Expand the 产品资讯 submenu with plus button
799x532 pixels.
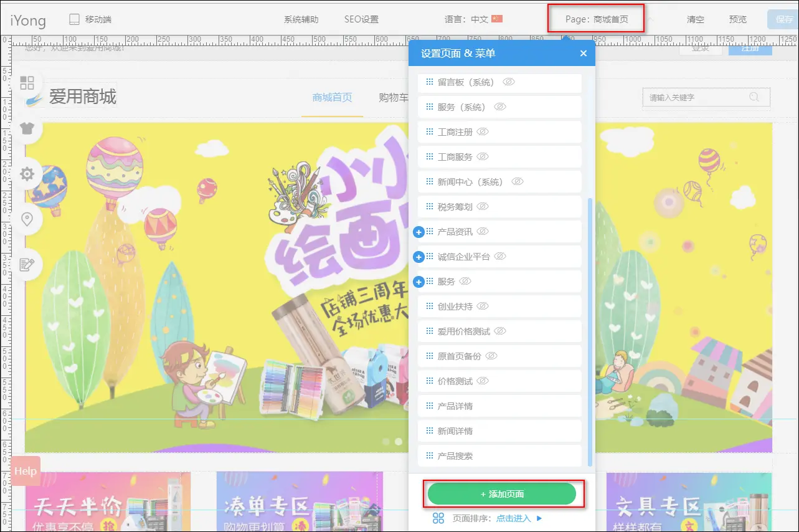[x=419, y=232]
